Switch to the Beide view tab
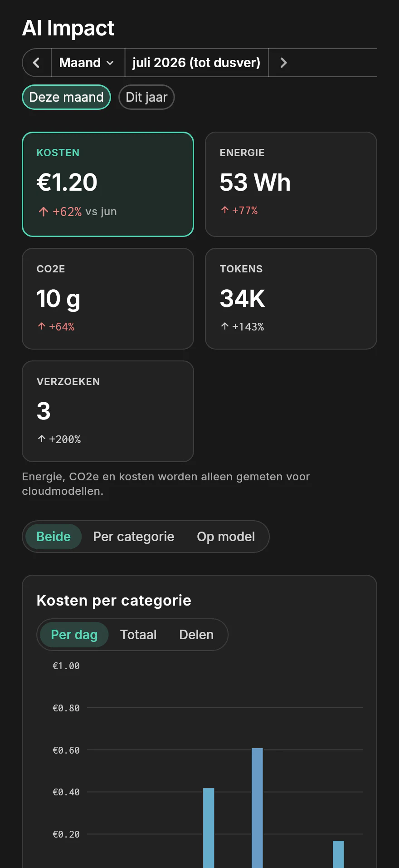This screenshot has height=868, width=399. 54,537
